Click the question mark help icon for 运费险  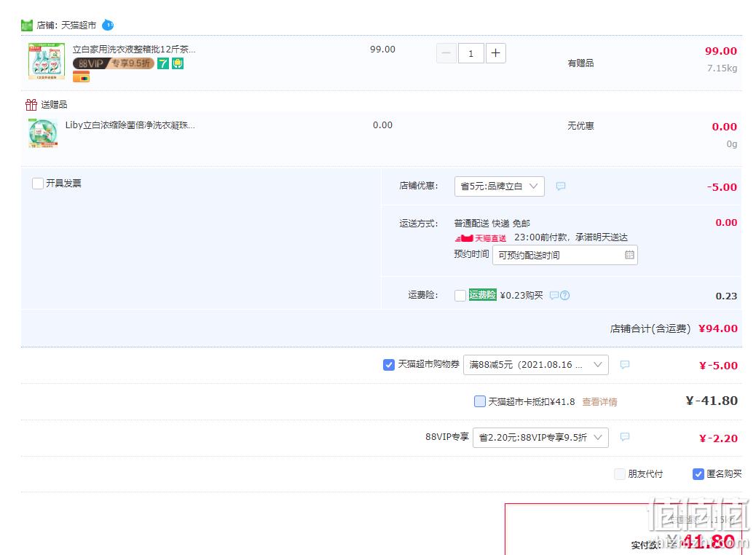pyautogui.click(x=565, y=295)
